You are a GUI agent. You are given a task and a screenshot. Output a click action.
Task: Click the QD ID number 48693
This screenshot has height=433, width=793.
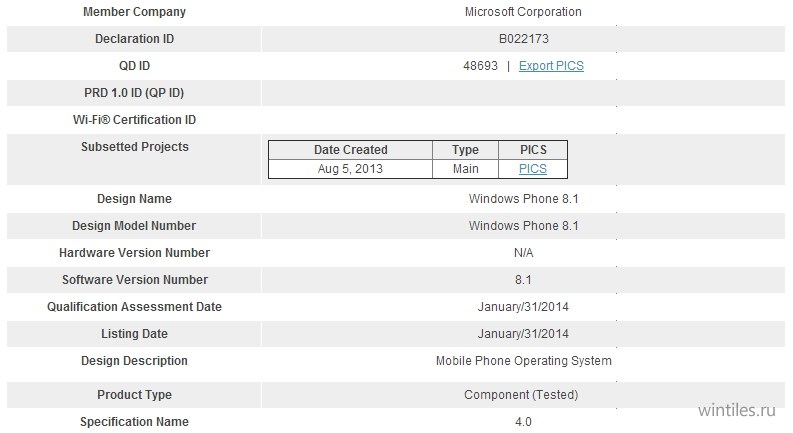(480, 66)
